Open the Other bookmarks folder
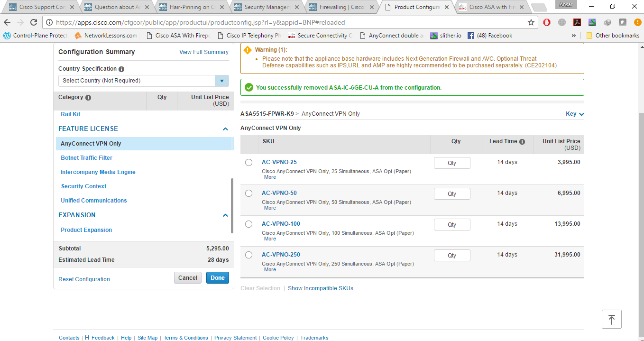644x341 pixels. [x=613, y=36]
